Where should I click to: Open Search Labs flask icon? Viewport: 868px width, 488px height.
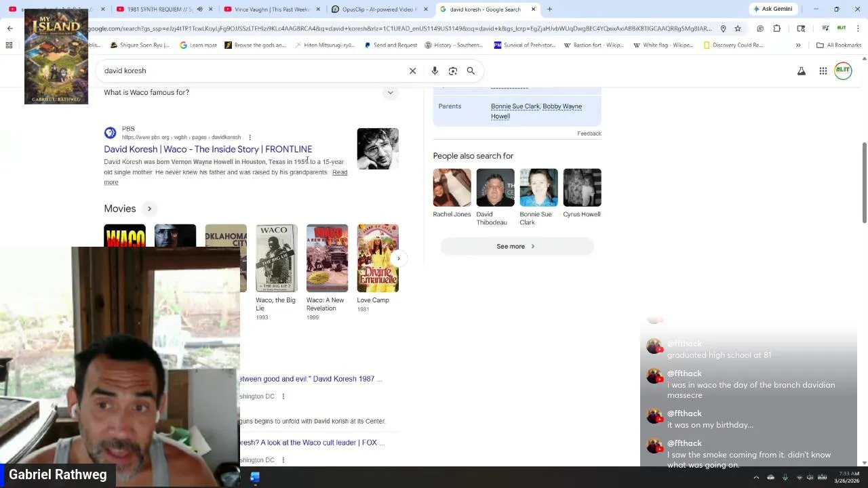tap(802, 71)
